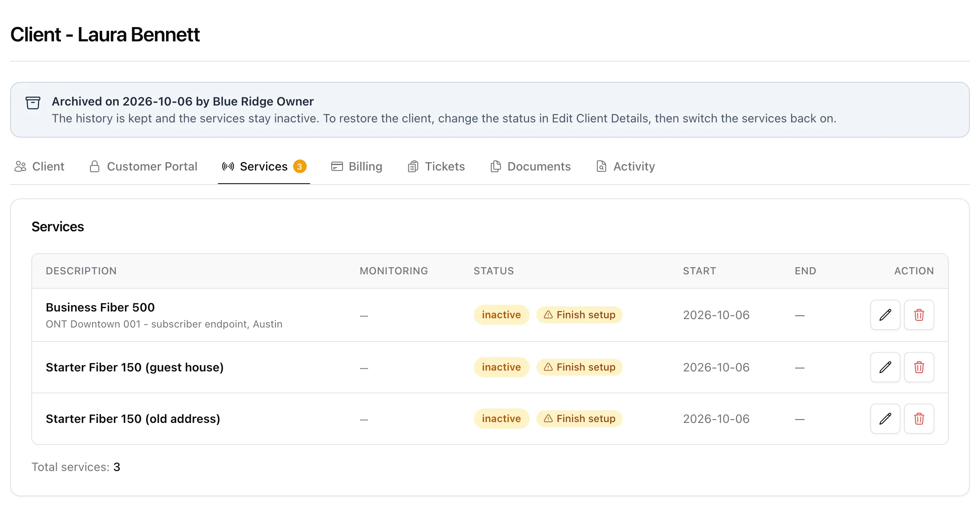Go to the Tickets tab

pyautogui.click(x=436, y=166)
